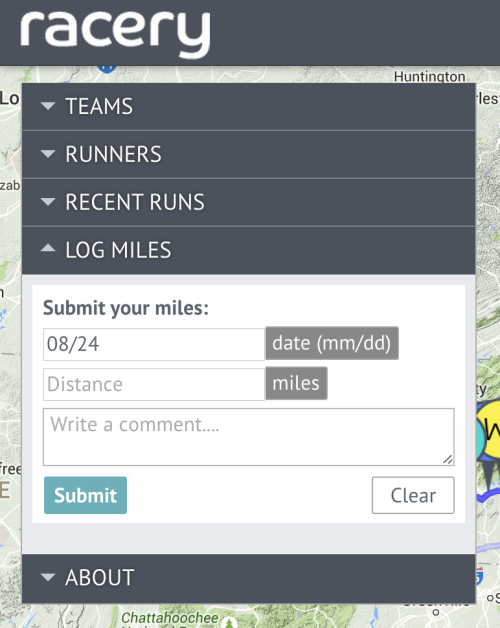Image resolution: width=500 pixels, height=628 pixels.
Task: Open the RUNNERS panel header
Action: tap(249, 155)
